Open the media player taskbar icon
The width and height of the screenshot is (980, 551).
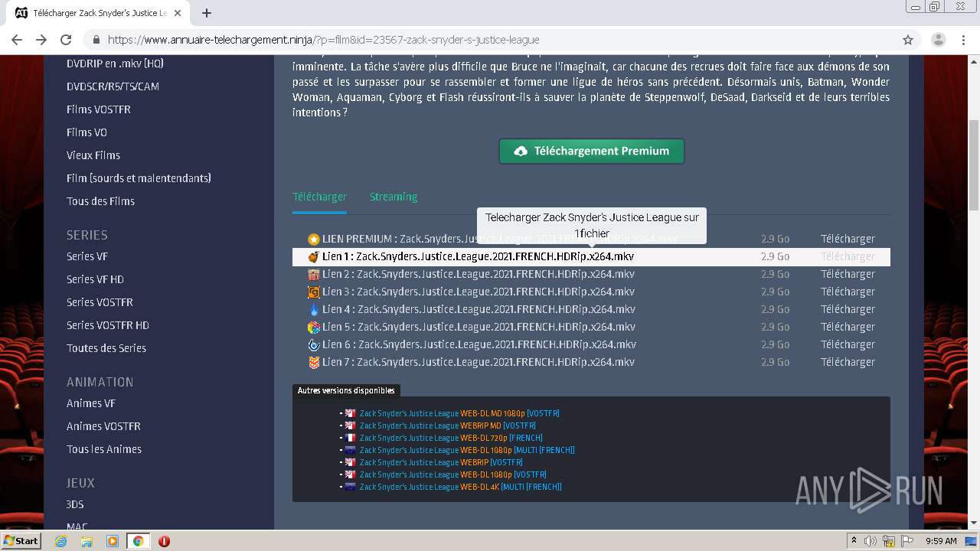coord(113,541)
